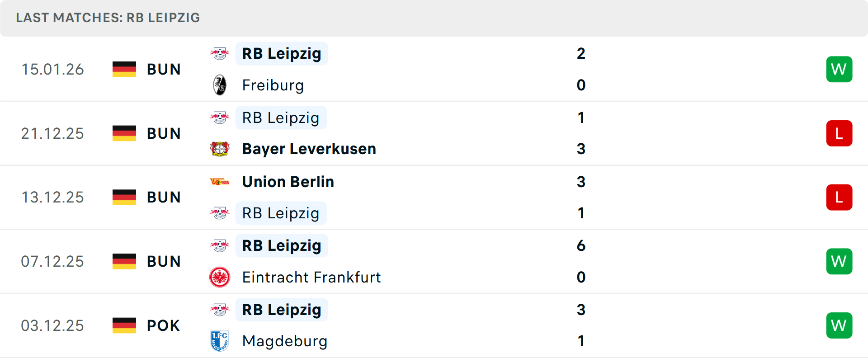Image resolution: width=868 pixels, height=358 pixels.
Task: Select the POK competition label
Action: click(163, 325)
